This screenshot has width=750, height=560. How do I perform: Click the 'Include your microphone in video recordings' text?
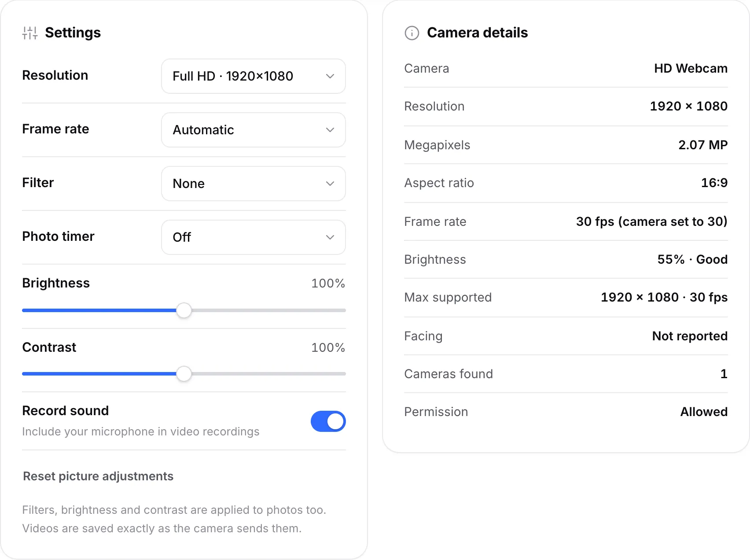point(141,431)
